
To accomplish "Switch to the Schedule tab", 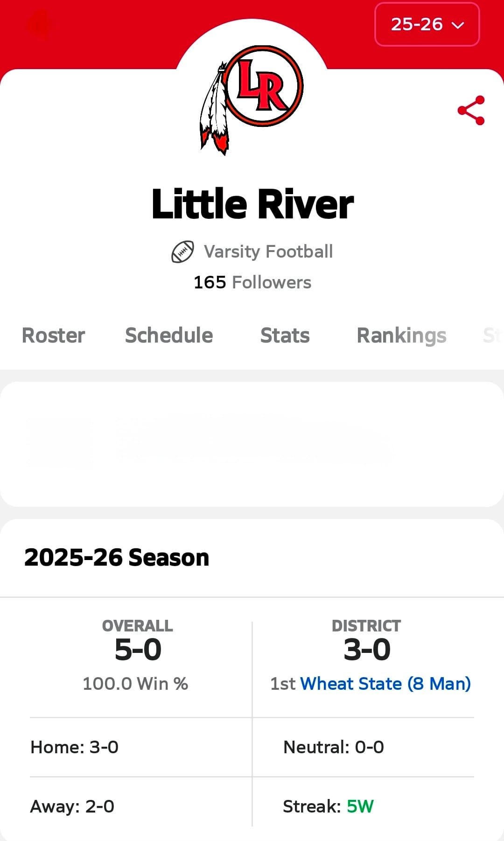I will (x=169, y=336).
